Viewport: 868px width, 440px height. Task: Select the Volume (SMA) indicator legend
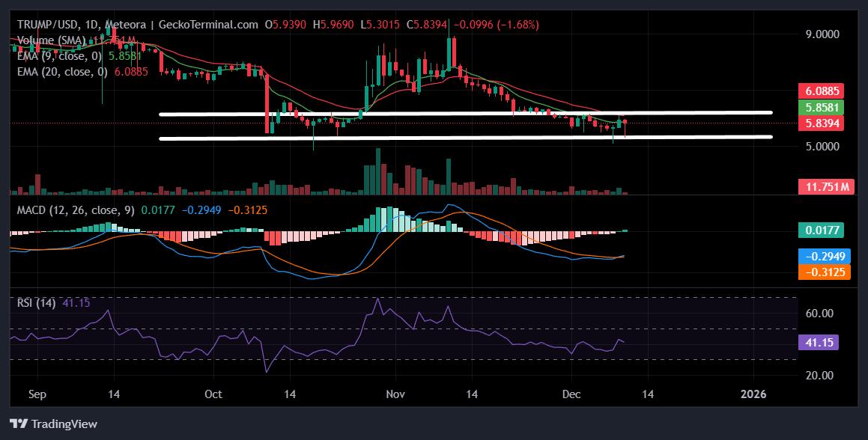tap(51, 40)
